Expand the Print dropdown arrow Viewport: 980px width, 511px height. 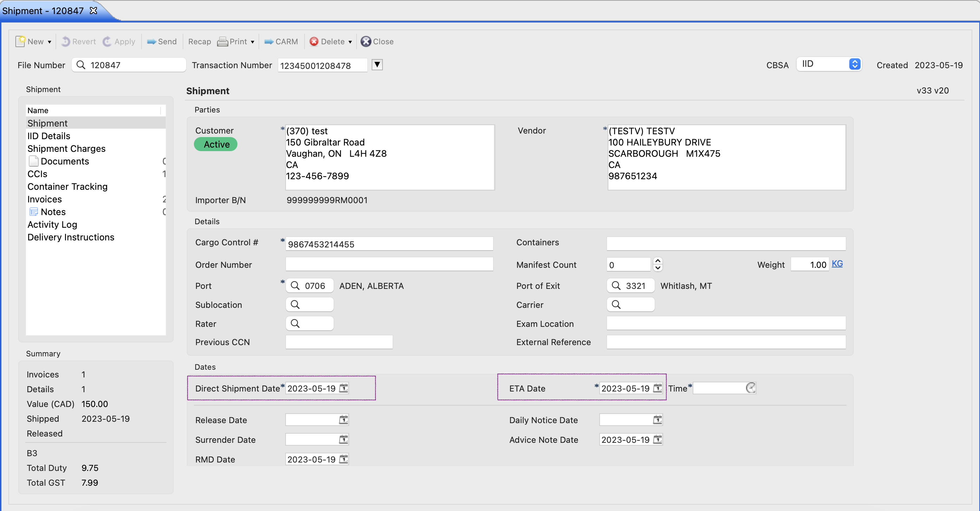click(x=252, y=42)
